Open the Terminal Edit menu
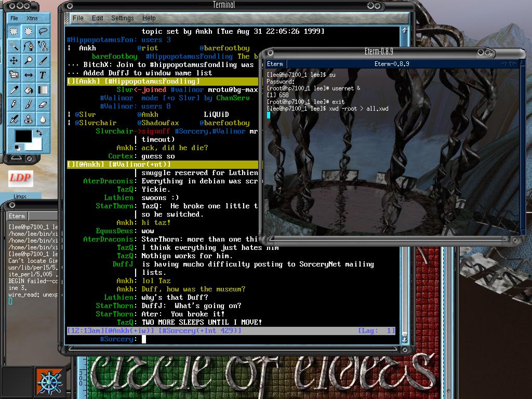This screenshot has height=399, width=532. [x=97, y=18]
